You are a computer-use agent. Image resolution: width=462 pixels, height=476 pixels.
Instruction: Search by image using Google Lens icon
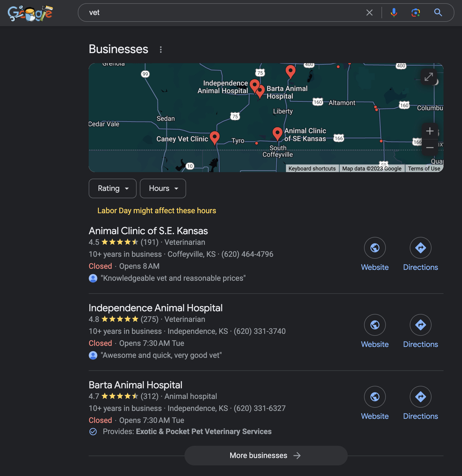[416, 13]
